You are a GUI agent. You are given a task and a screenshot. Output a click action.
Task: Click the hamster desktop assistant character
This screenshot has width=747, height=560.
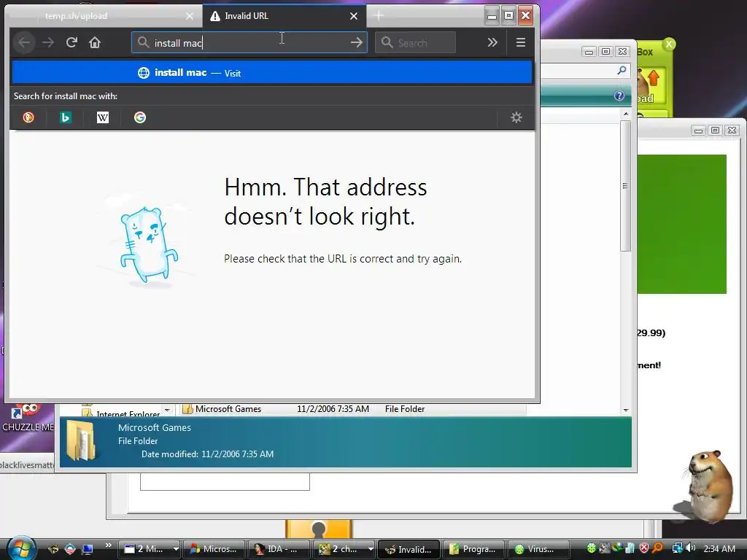pyautogui.click(x=708, y=486)
